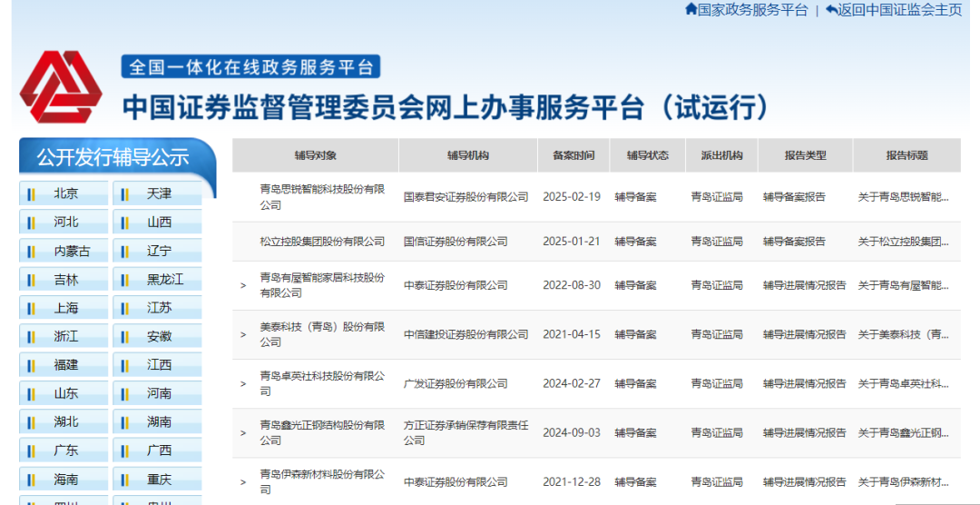Viewport: 980px width, 505px height.
Task: Click the 报告标题 column header
Action: click(x=906, y=156)
